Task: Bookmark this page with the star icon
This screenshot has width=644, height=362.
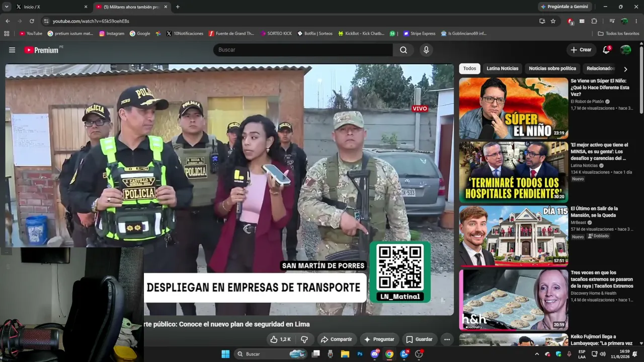Action: [x=553, y=21]
